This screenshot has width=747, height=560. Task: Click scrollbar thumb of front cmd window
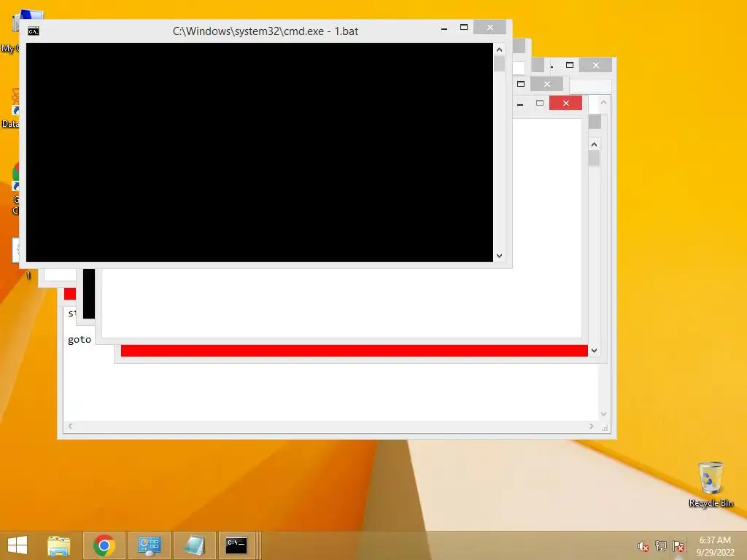pyautogui.click(x=499, y=64)
